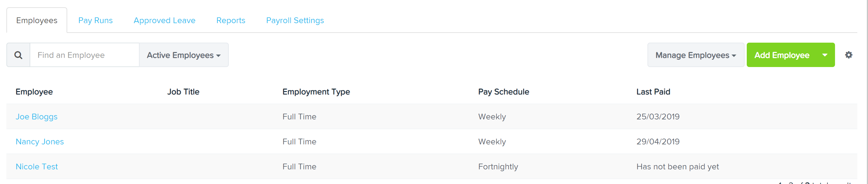Focus the Find an Employee search field
The height and width of the screenshot is (184, 868).
[x=85, y=55]
